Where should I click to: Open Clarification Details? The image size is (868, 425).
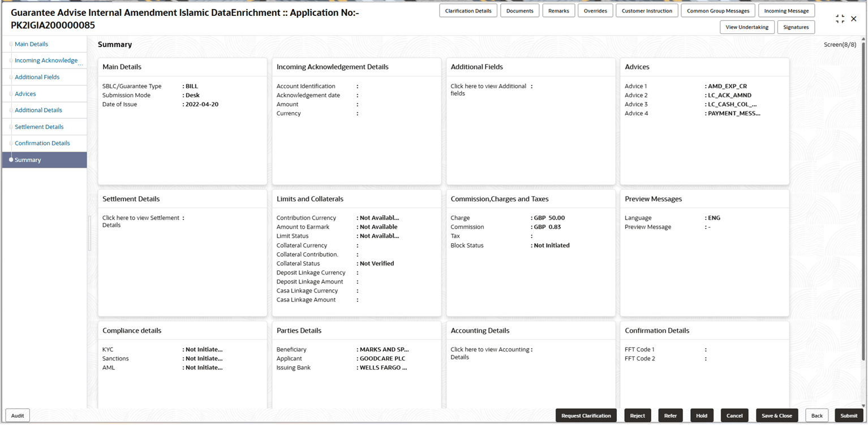pyautogui.click(x=468, y=11)
